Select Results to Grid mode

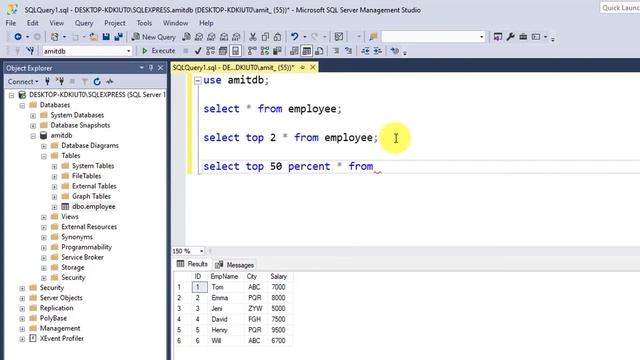307,51
